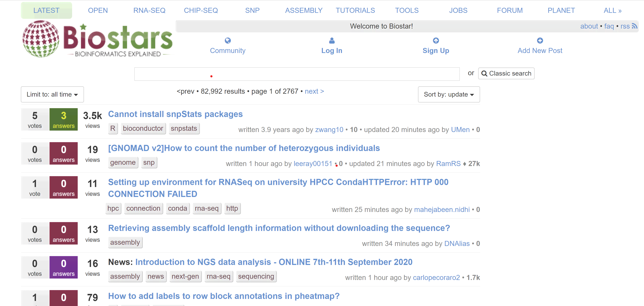Click the Log In user icon
The width and height of the screenshot is (644, 306).
pyautogui.click(x=332, y=40)
